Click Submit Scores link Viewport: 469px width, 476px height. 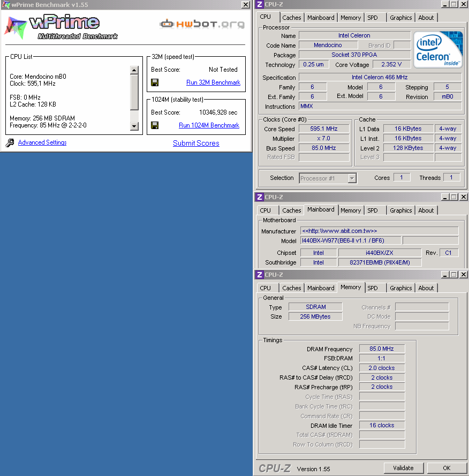[196, 143]
